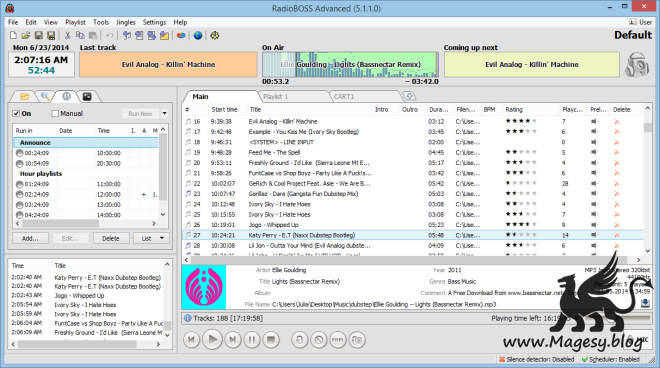Viewport: 660px width, 368px height.
Task: Select the 10:00:00 Announce scheduler event
Action: click(85, 153)
